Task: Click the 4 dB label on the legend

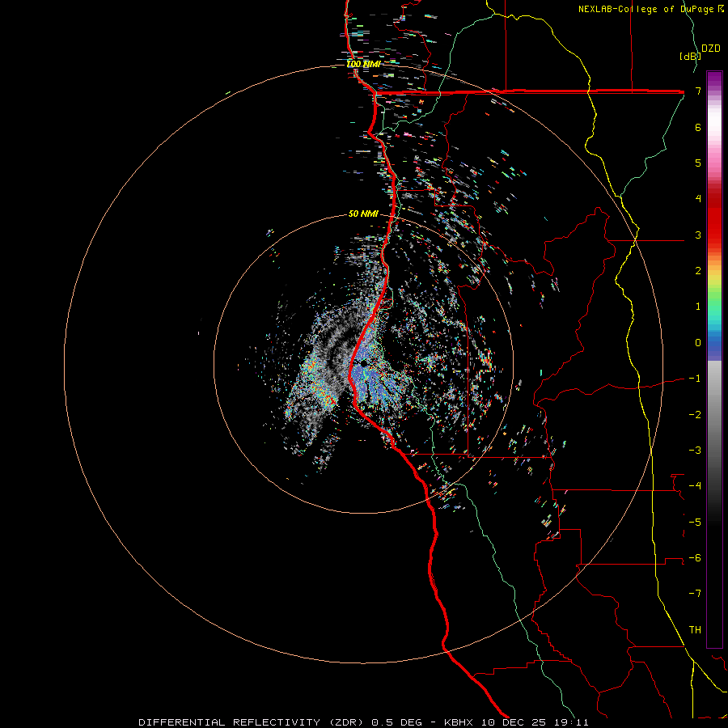Action: click(698, 199)
